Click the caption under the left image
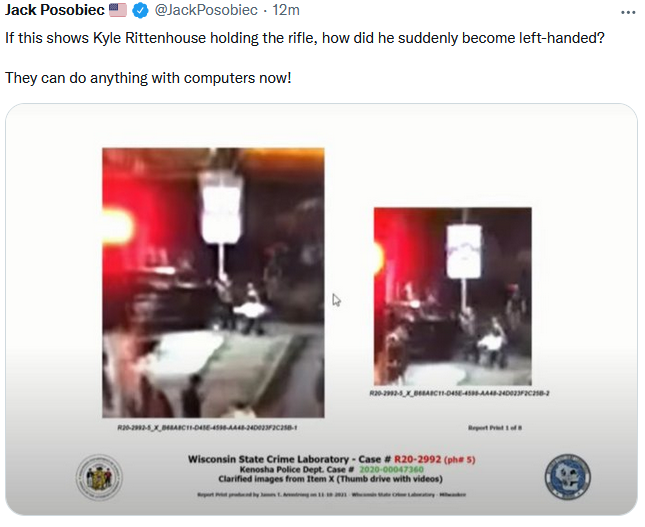The height and width of the screenshot is (527, 645). point(207,428)
